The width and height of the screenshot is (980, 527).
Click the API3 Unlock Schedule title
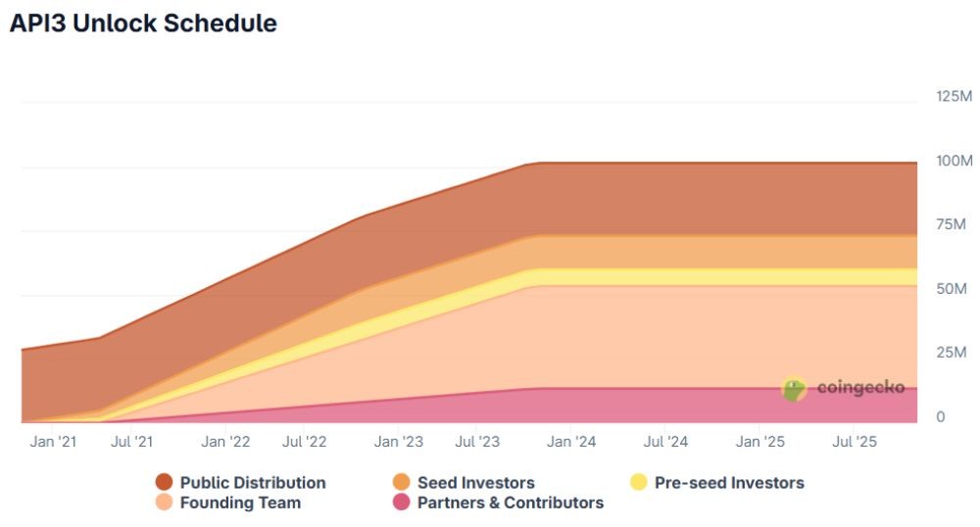[x=143, y=24]
